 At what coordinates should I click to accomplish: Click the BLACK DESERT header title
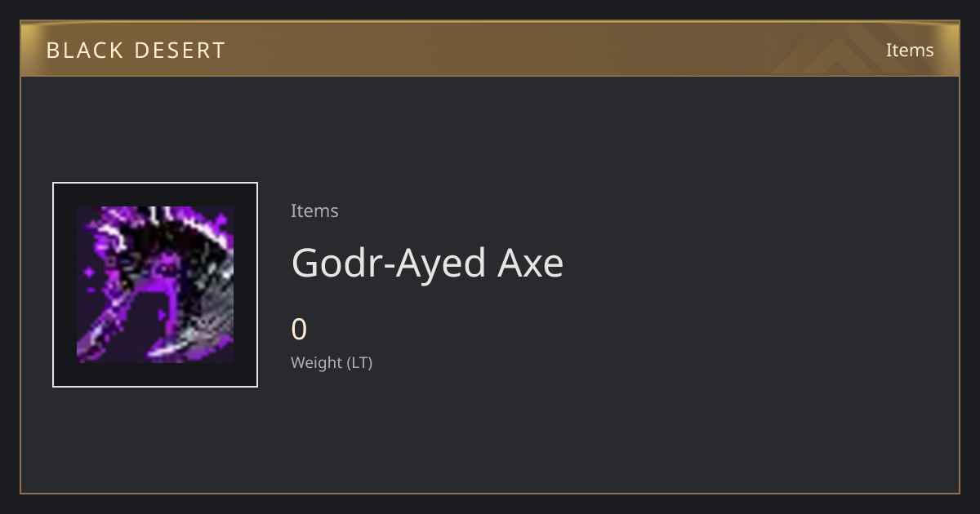click(x=136, y=51)
